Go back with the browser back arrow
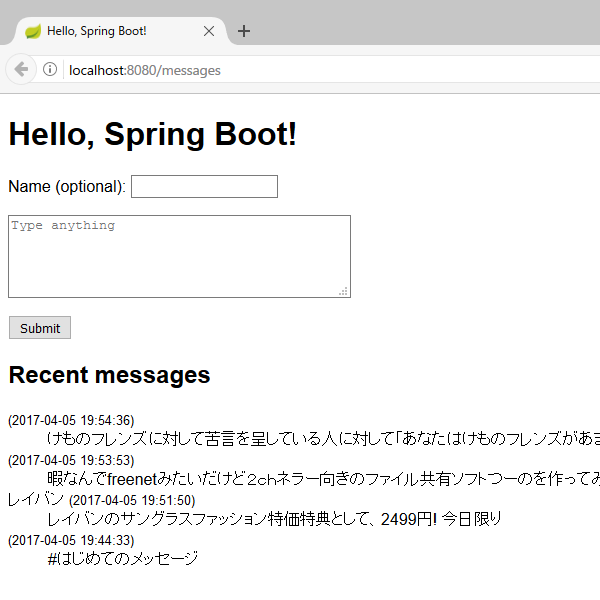600x600 pixels. click(x=21, y=69)
